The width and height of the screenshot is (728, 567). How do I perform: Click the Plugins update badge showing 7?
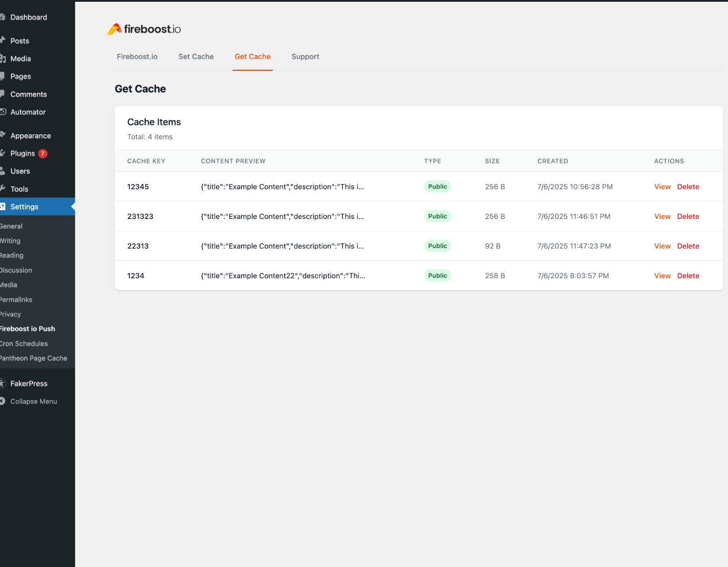43,153
